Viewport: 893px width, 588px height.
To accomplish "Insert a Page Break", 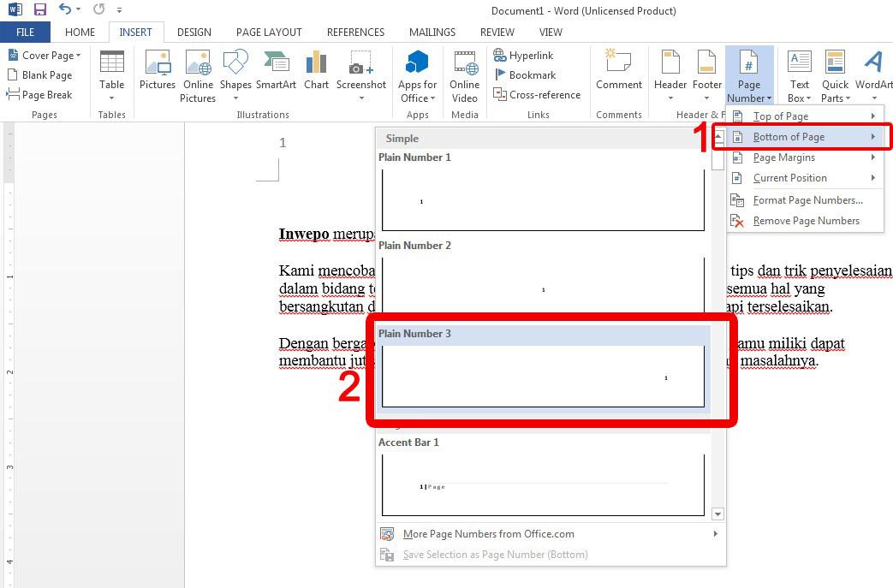I will point(39,94).
